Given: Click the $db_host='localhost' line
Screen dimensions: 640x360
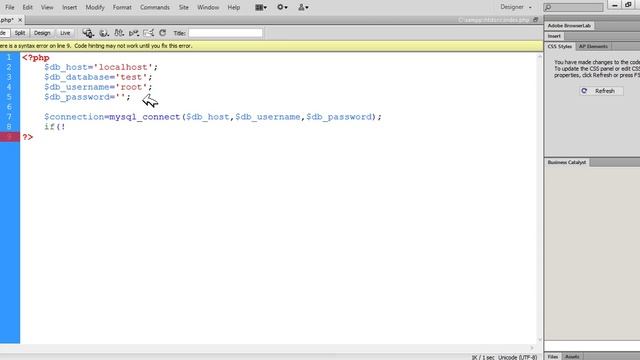Looking at the screenshot, I should coord(101,67).
